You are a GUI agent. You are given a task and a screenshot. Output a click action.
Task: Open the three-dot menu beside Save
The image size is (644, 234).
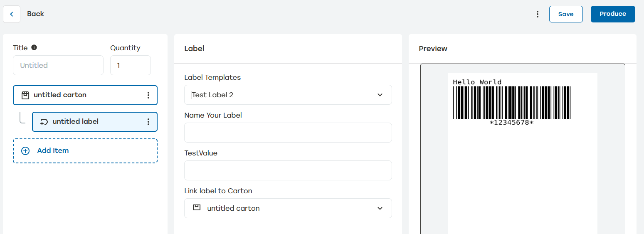[538, 14]
